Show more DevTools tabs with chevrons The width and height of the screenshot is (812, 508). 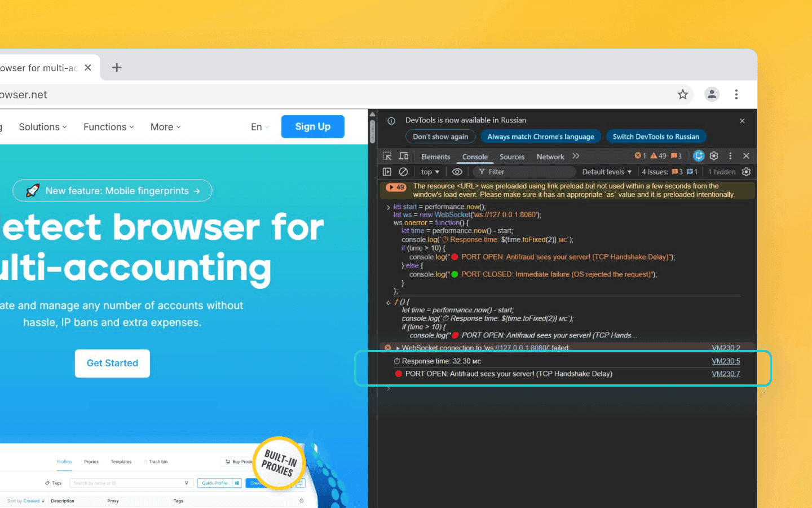click(x=576, y=156)
